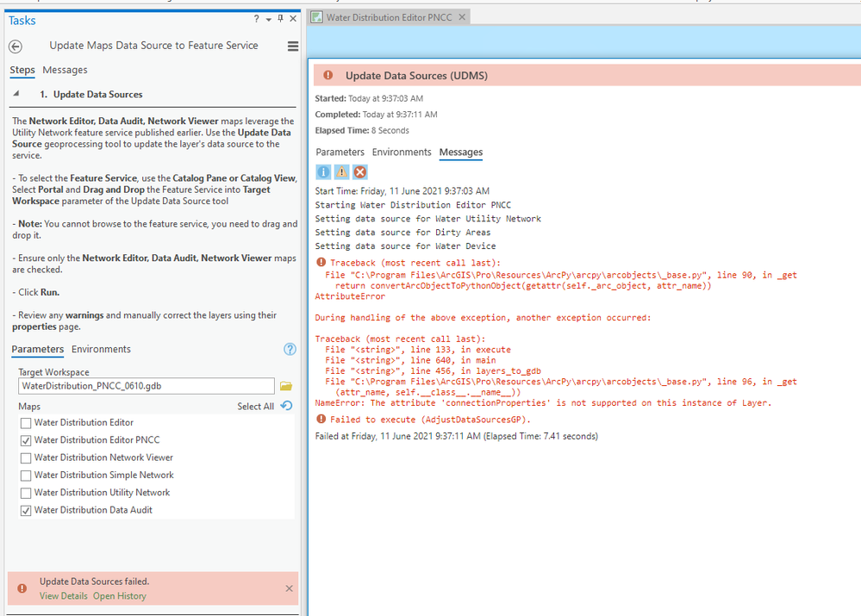Check Water Distribution Utility Network map
Viewport: 861px width, 616px height.
pyautogui.click(x=26, y=493)
